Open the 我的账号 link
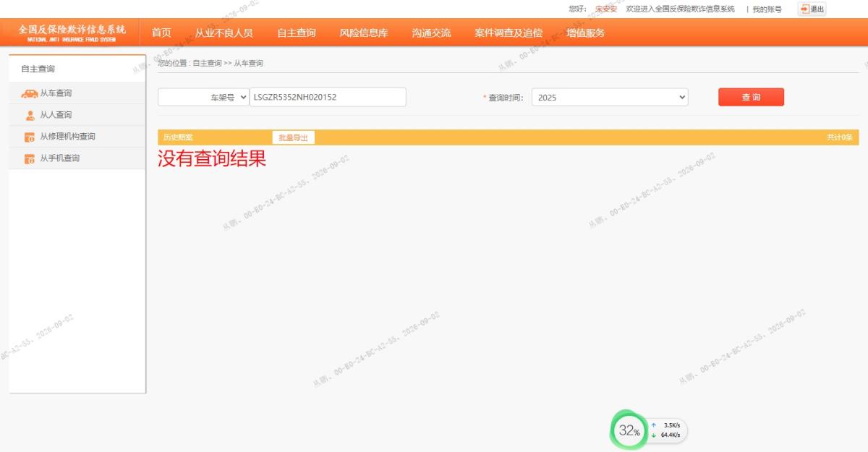 [x=767, y=9]
